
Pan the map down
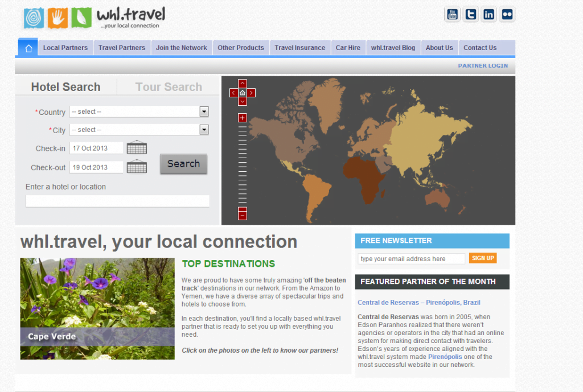tap(243, 101)
